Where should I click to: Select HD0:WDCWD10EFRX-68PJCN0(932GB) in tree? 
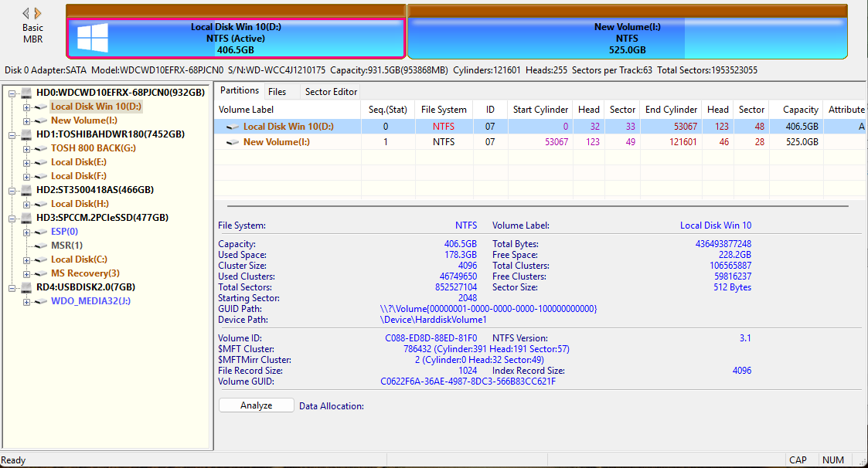click(x=121, y=93)
